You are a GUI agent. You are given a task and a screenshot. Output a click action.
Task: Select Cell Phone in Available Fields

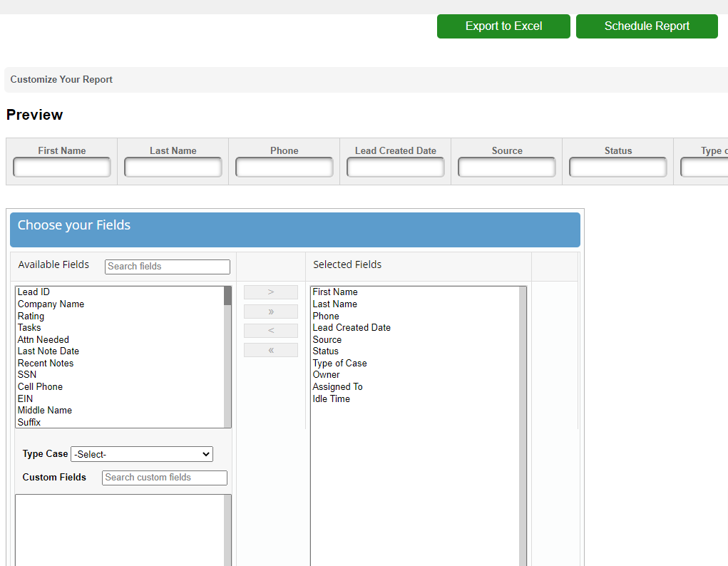[40, 387]
